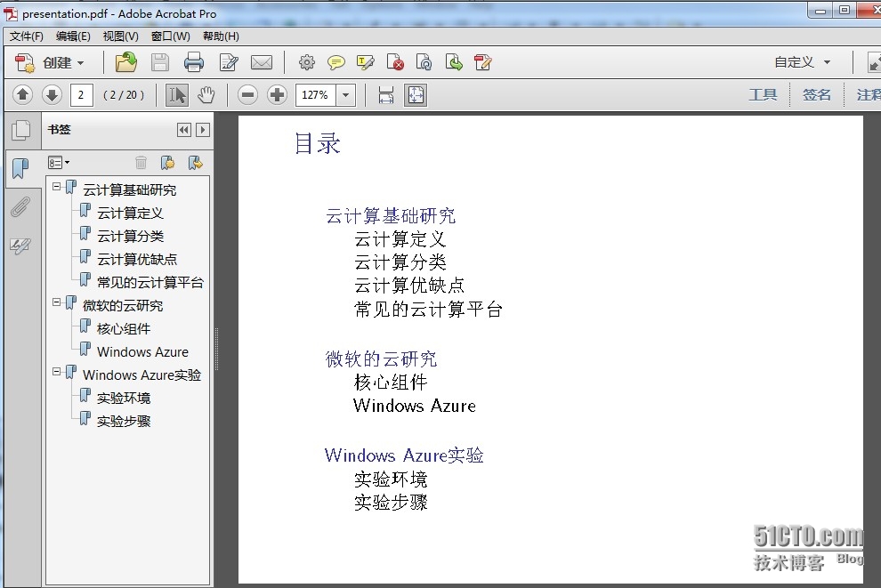Click the rotate page icon
This screenshot has width=881, height=588.
coord(424,62)
